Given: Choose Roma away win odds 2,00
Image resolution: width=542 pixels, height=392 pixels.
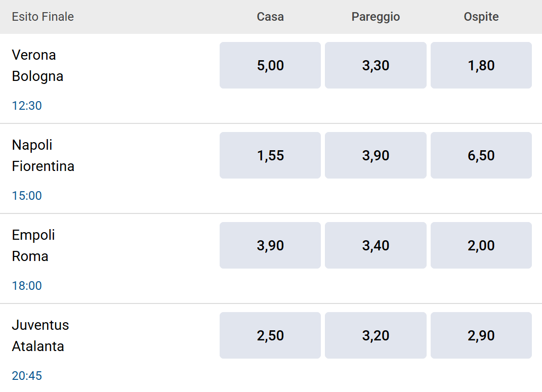Looking at the screenshot, I should coord(481,245).
